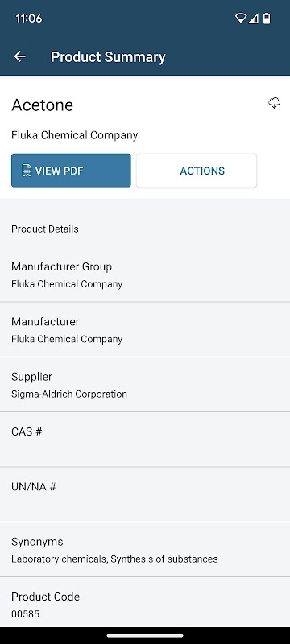Screen dimensions: 290x644
Task: Tap the Wi-Fi status icon
Action: (241, 19)
